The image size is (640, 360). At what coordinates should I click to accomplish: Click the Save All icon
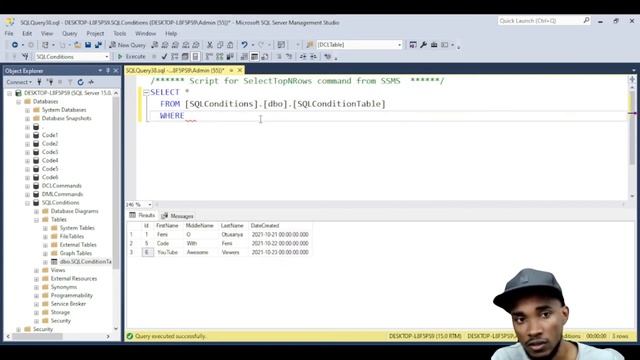point(98,45)
